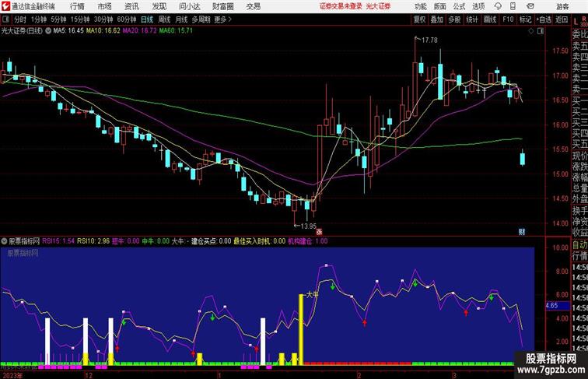Switch to the 15分钟 period tab

coord(80,19)
